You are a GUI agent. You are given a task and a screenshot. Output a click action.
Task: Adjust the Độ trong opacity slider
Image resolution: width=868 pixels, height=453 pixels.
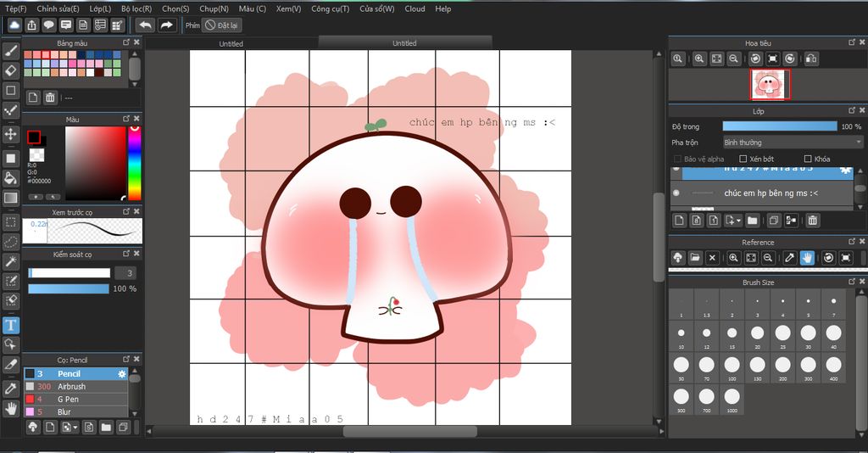tap(780, 126)
